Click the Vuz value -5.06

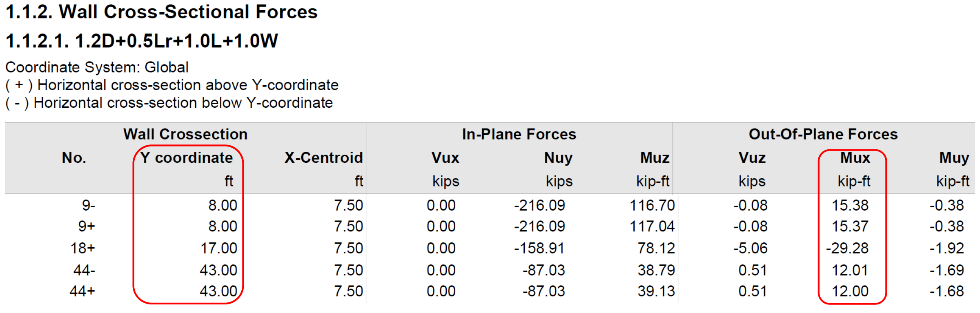tap(750, 249)
